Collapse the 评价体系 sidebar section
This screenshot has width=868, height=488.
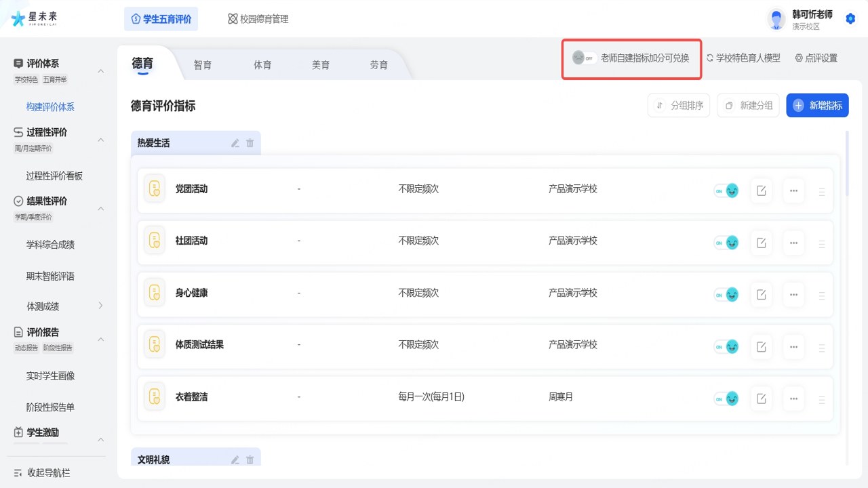pos(101,71)
